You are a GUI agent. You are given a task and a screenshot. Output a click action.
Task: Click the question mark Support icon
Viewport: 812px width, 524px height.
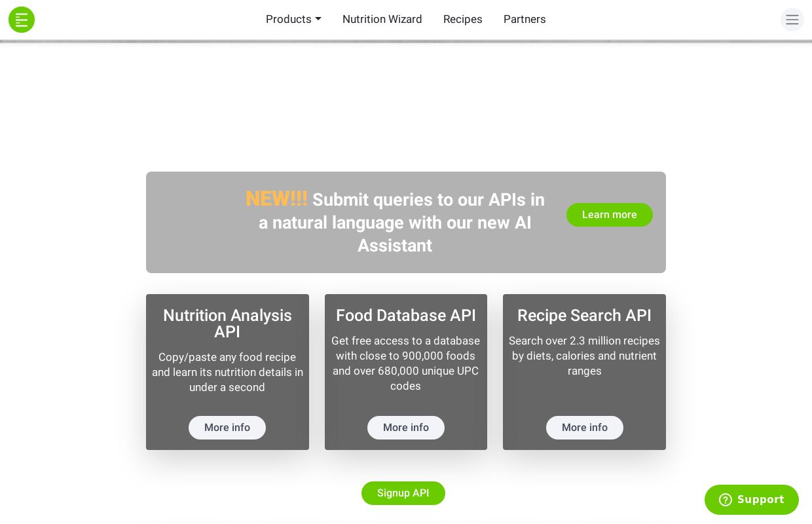(x=726, y=500)
